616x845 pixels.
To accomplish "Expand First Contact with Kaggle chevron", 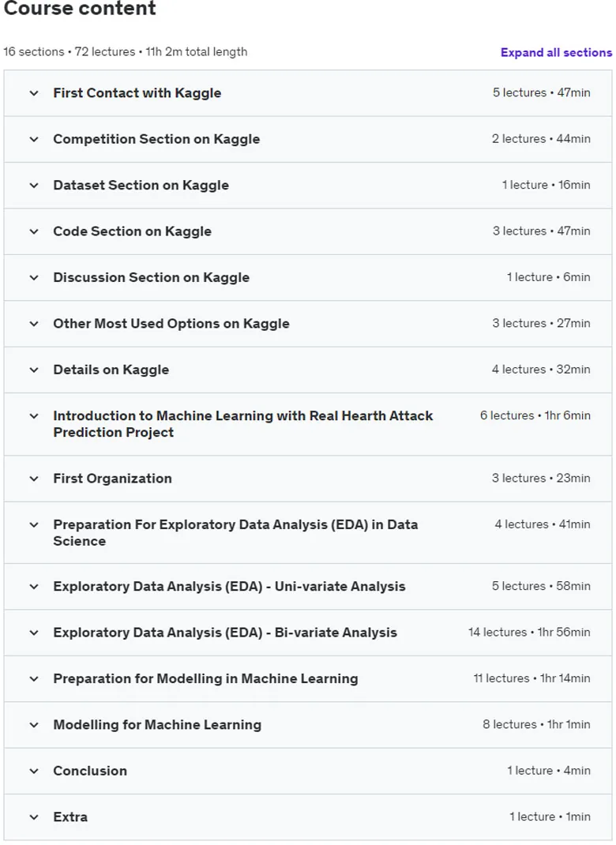I will 34,93.
